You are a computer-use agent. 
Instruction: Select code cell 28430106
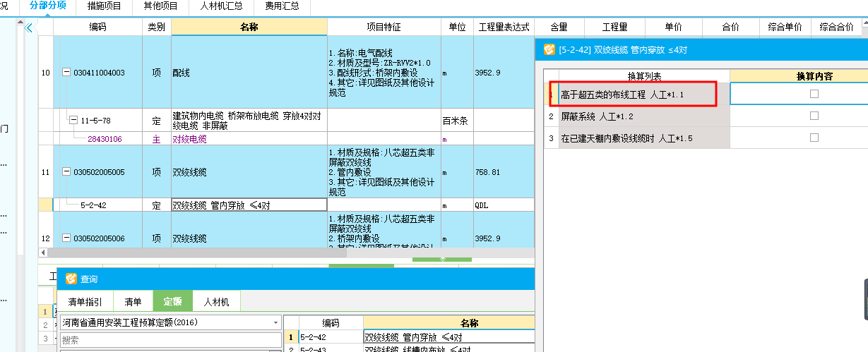105,139
